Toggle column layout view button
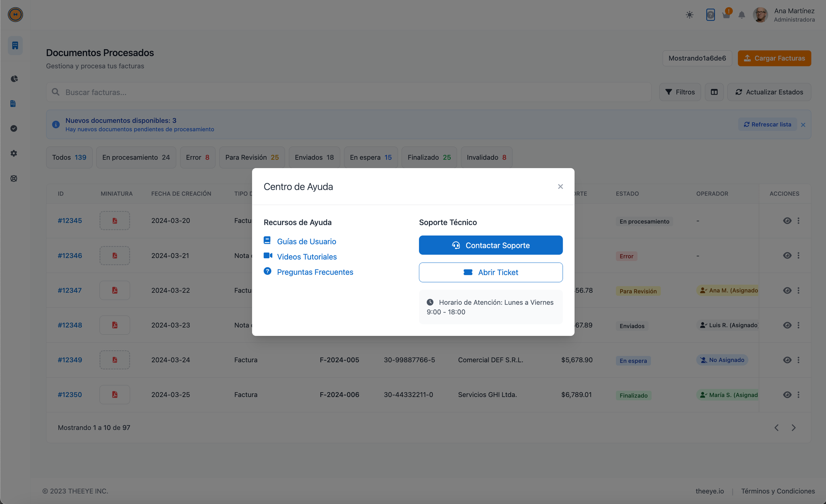This screenshot has width=826, height=504. coord(714,92)
